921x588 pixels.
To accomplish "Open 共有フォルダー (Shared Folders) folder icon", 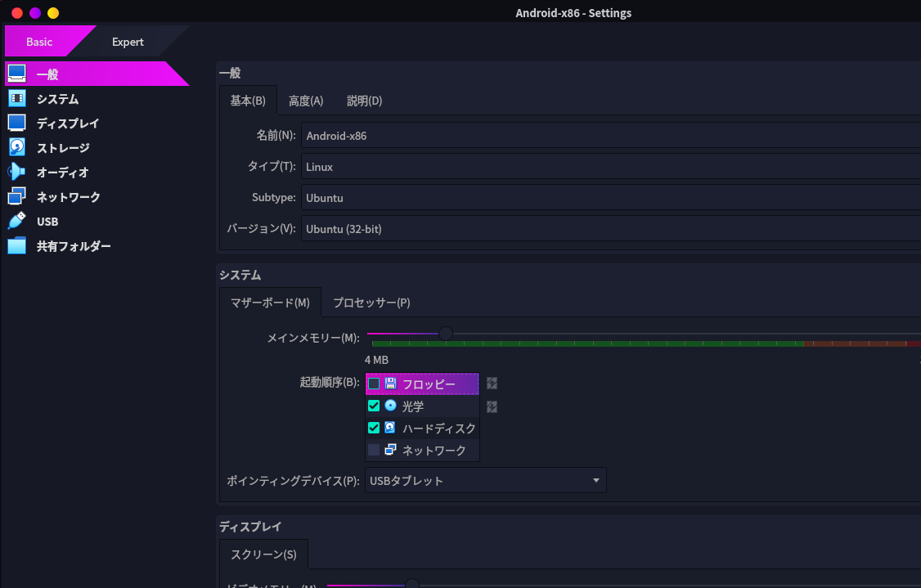I will (x=17, y=246).
